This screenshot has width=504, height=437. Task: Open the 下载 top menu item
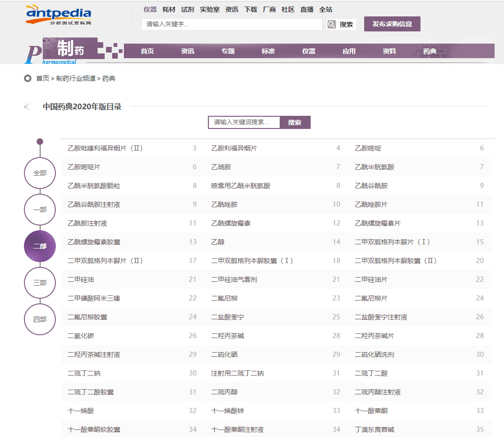pos(251,9)
